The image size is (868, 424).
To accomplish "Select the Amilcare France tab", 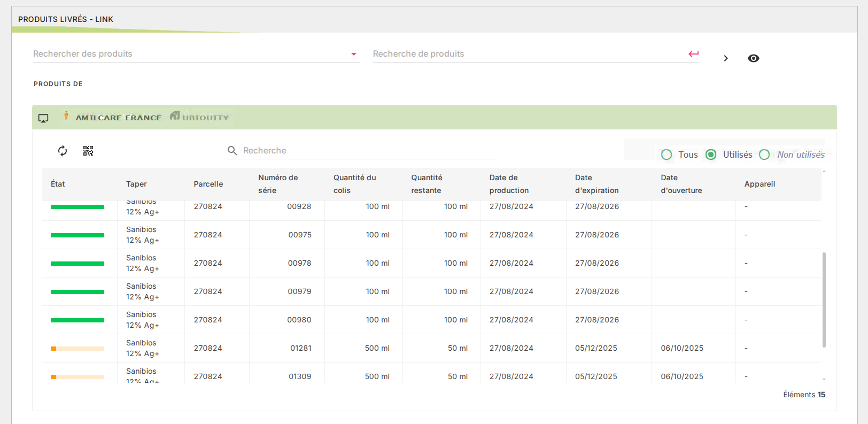I will (118, 118).
